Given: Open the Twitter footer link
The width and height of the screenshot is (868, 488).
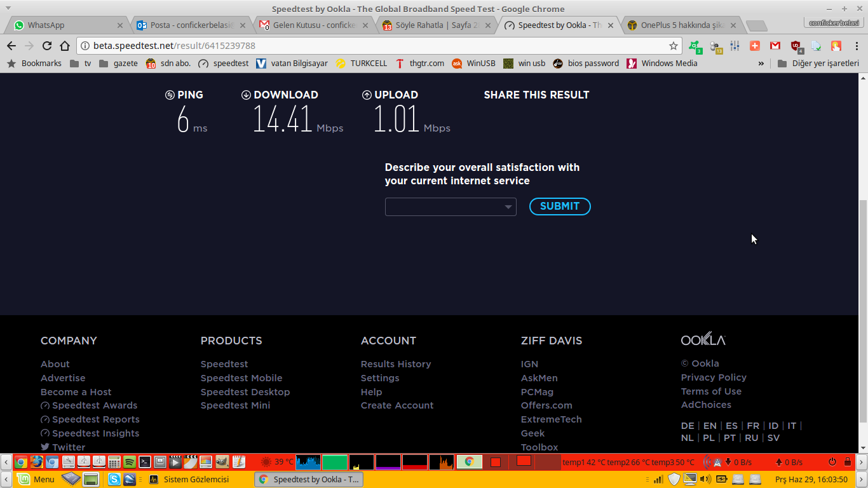Looking at the screenshot, I should coord(63,447).
